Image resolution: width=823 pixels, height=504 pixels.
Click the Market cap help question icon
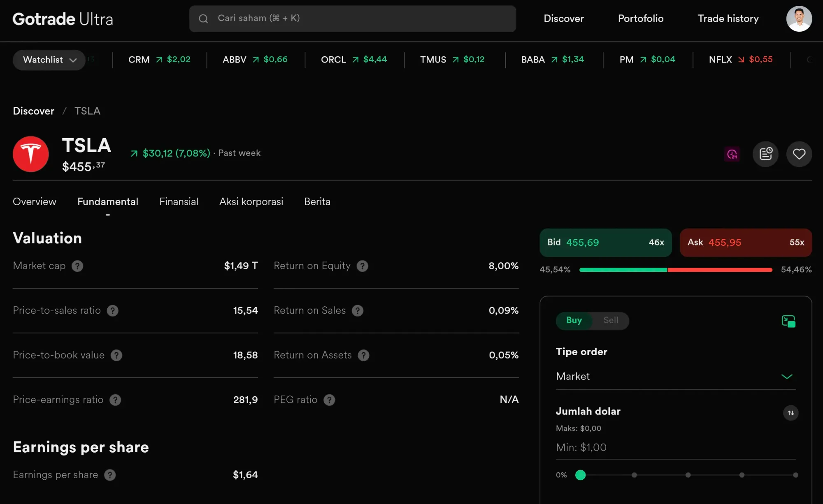coord(77,266)
